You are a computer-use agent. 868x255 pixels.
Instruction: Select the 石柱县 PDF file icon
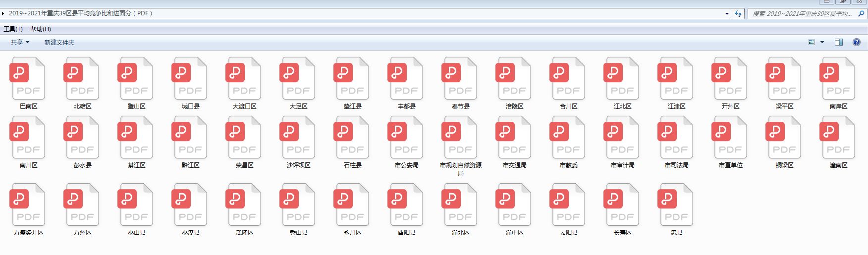352,137
